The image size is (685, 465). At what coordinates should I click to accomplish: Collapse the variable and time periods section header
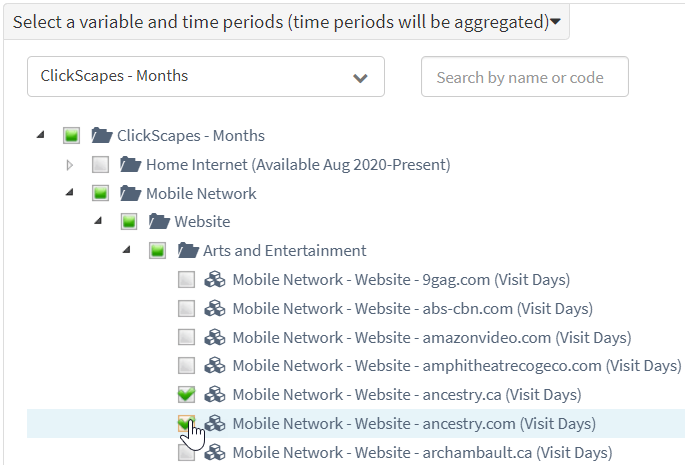click(287, 22)
